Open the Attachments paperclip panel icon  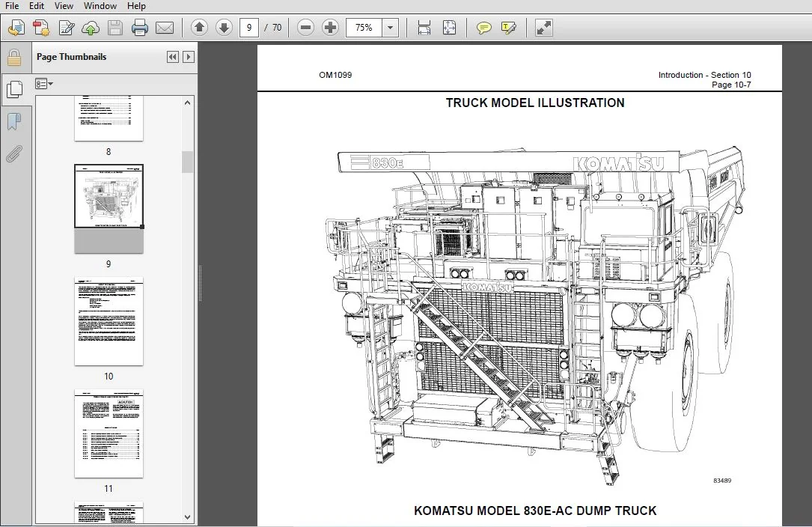pos(14,154)
